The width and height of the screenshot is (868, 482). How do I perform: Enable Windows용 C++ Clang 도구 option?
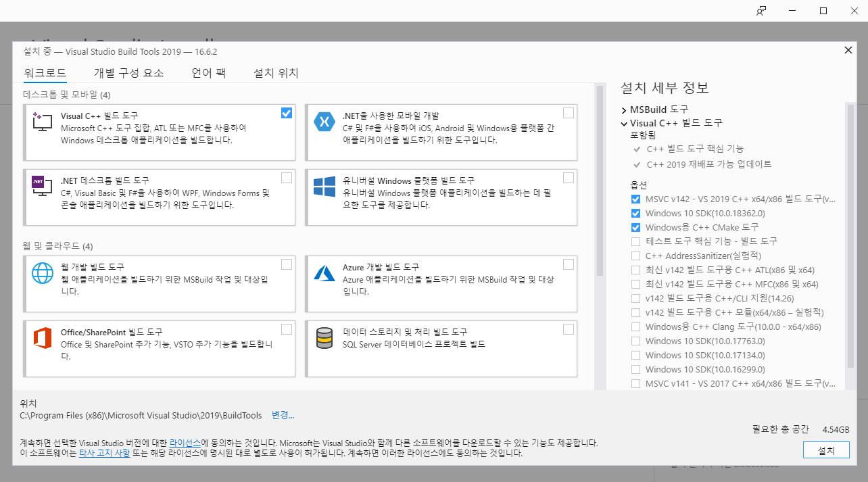click(635, 327)
